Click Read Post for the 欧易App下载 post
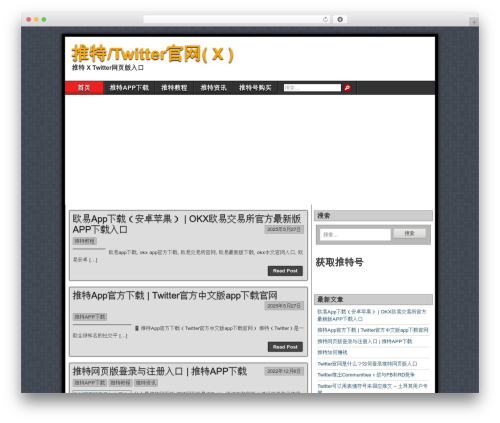This screenshot has width=500, height=423. [285, 271]
